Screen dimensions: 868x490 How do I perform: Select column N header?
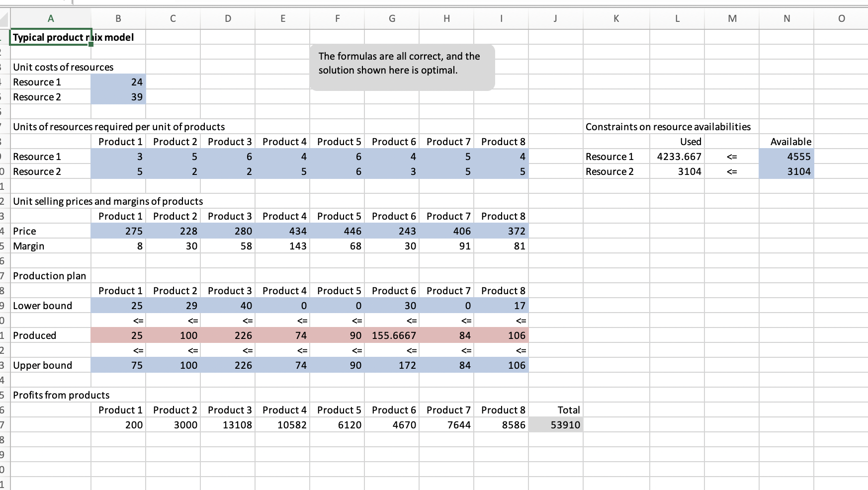(x=786, y=18)
